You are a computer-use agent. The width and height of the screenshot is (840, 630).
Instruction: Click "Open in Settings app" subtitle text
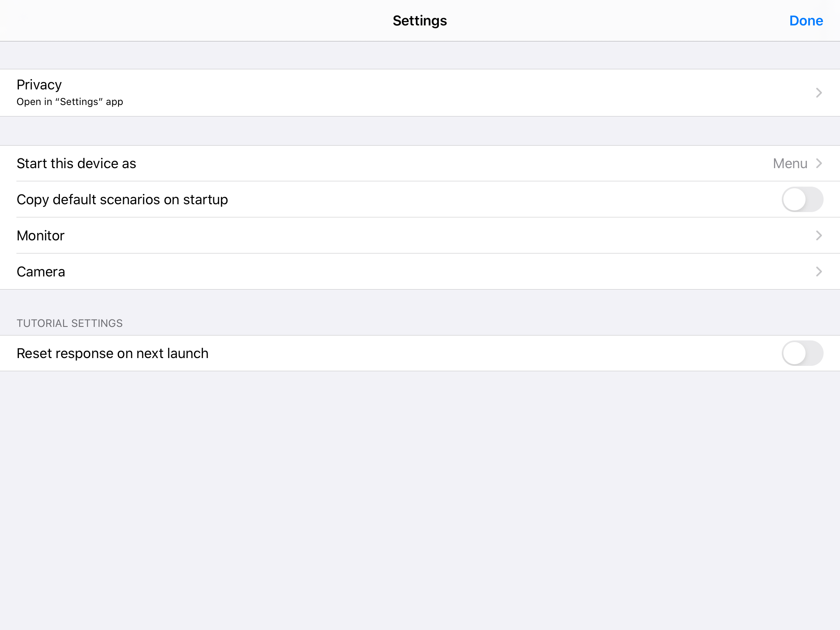pyautogui.click(x=69, y=101)
